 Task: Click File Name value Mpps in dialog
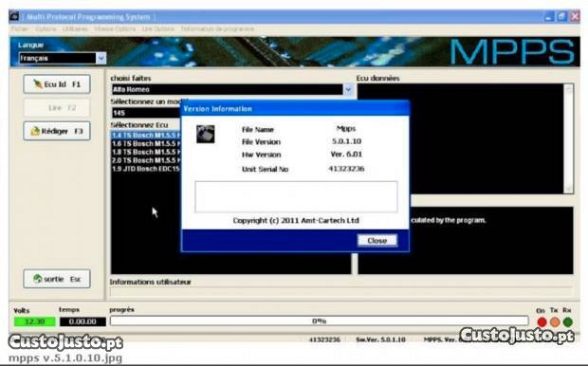pos(346,129)
